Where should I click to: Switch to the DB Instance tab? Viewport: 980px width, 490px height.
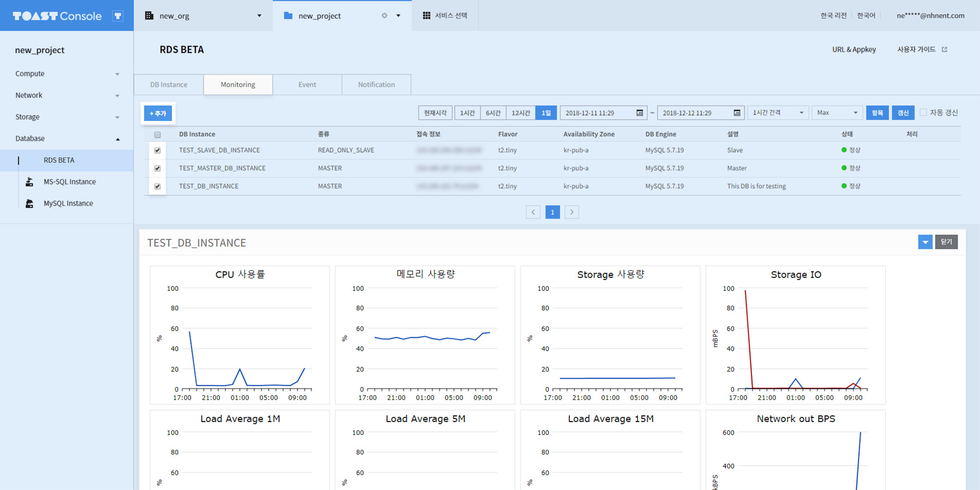pyautogui.click(x=169, y=85)
